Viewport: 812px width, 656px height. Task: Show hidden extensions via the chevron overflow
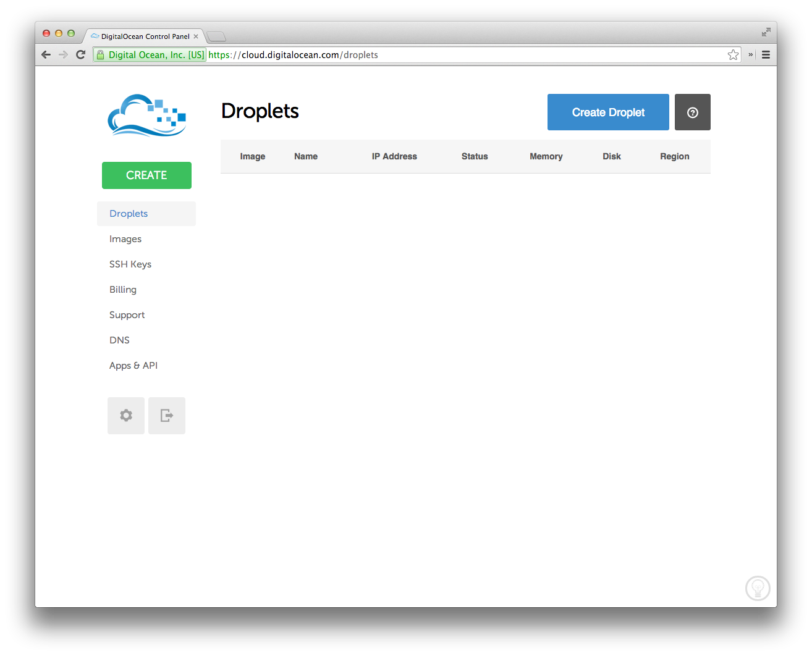750,55
